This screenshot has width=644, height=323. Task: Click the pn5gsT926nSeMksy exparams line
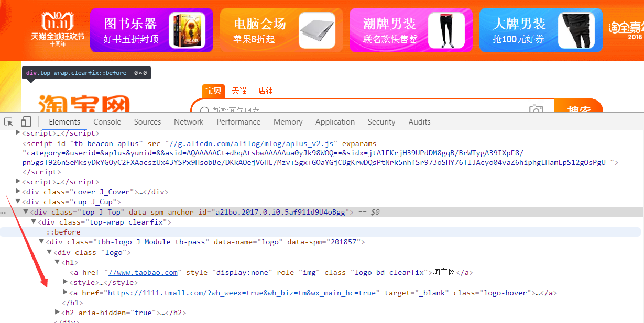320,163
